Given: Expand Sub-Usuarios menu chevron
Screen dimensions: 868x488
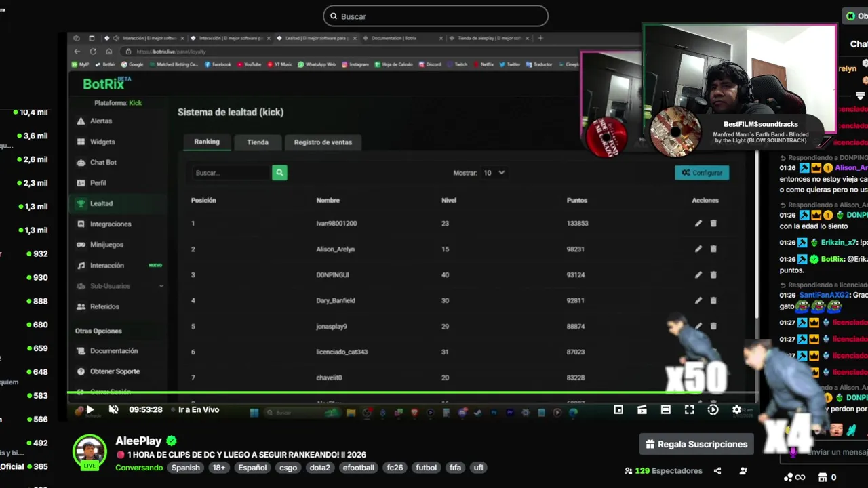Looking at the screenshot, I should click(x=161, y=287).
